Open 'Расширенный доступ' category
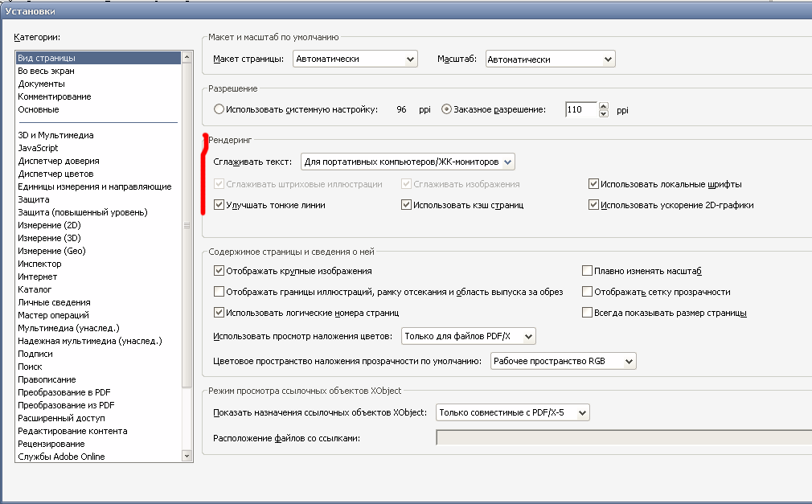The width and height of the screenshot is (812, 504). 61,418
